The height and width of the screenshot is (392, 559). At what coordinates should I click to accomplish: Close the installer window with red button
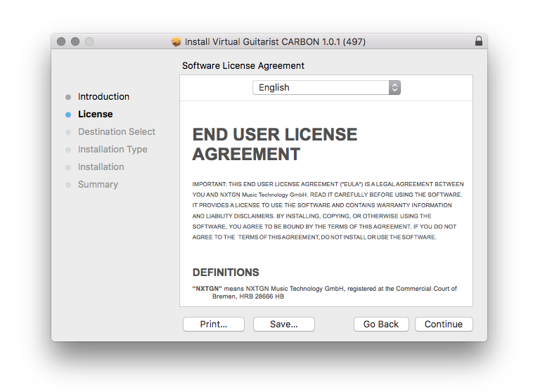[x=61, y=41]
